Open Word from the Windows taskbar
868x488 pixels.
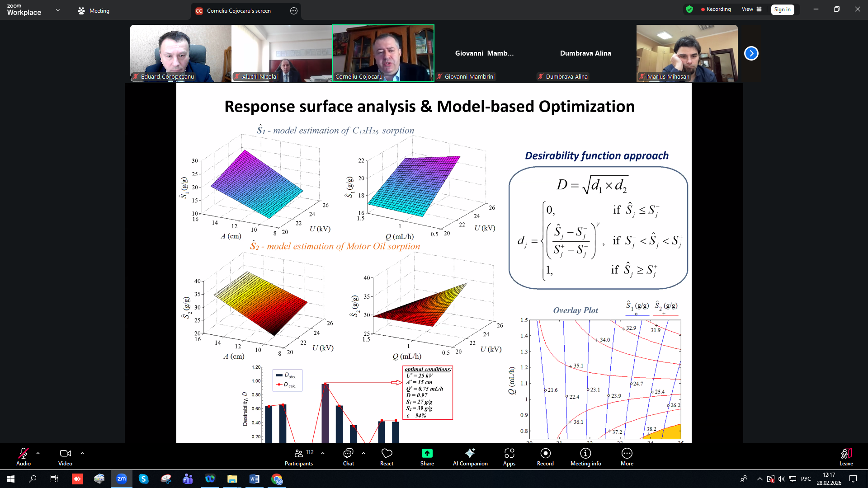tap(254, 479)
